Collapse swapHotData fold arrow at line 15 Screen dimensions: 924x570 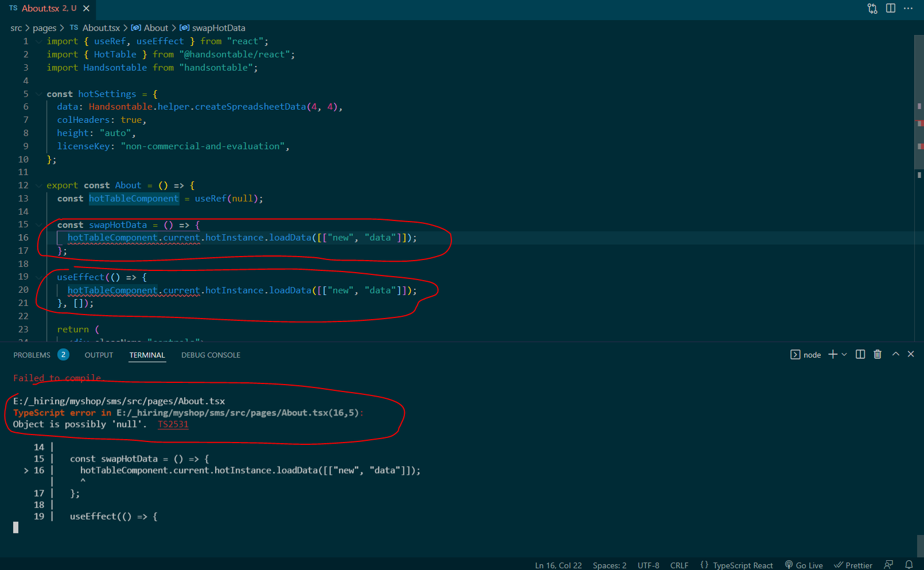pyautogui.click(x=39, y=224)
